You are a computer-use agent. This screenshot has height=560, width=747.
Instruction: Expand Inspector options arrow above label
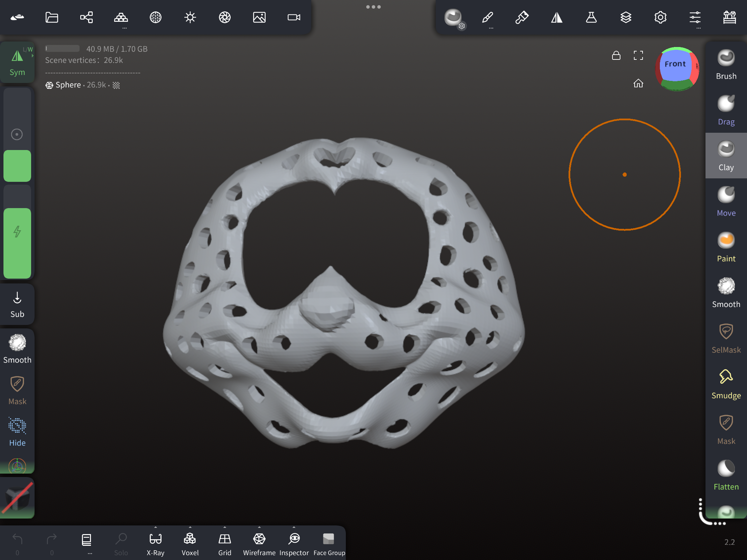[294, 527]
